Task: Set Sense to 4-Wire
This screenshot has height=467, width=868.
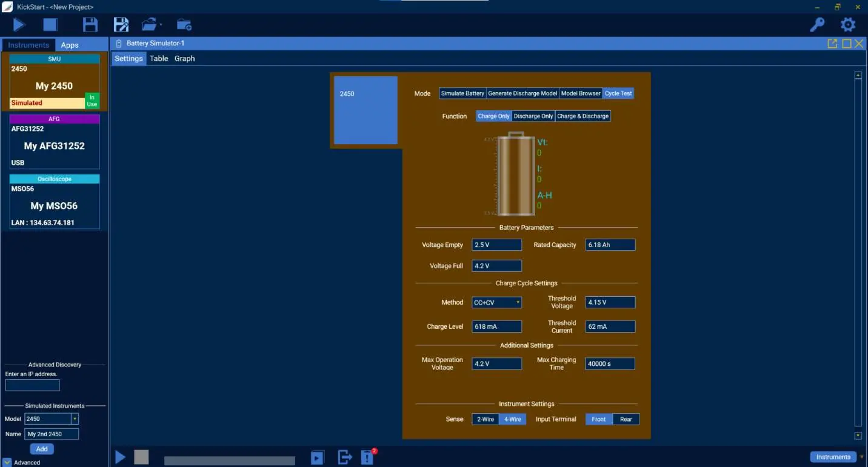Action: point(513,419)
